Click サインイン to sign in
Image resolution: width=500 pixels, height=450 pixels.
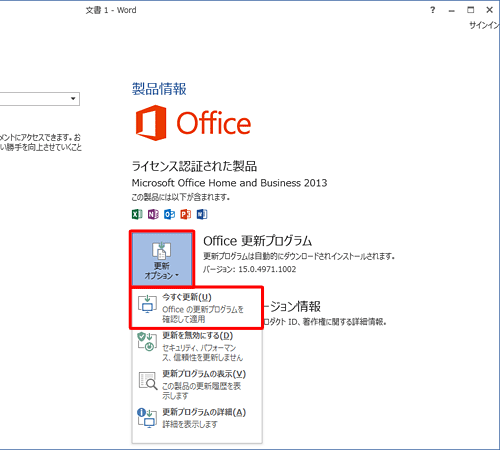click(484, 25)
